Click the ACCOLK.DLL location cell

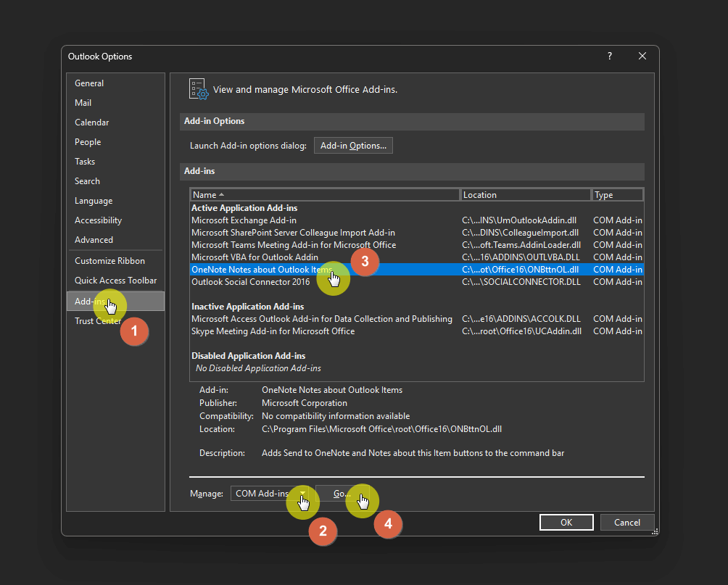[521, 318]
